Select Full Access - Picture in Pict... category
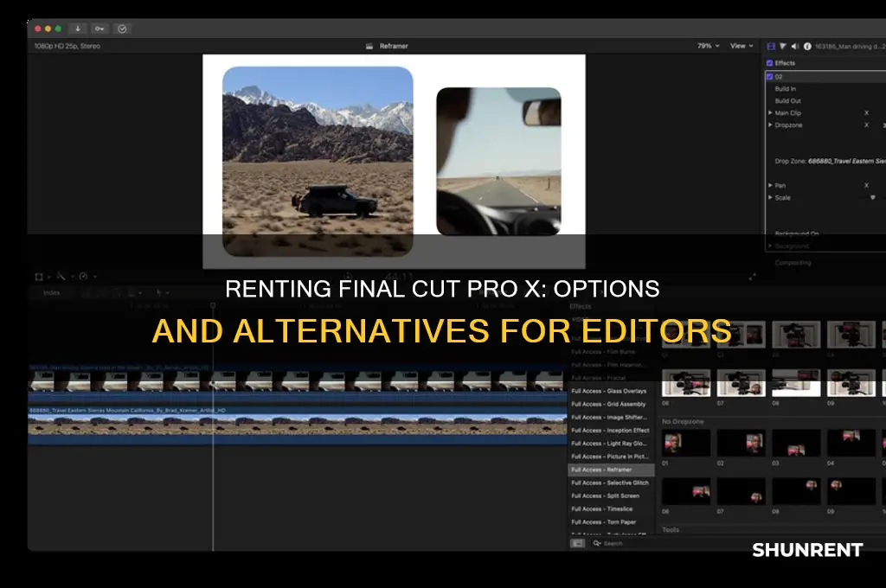 [610, 457]
